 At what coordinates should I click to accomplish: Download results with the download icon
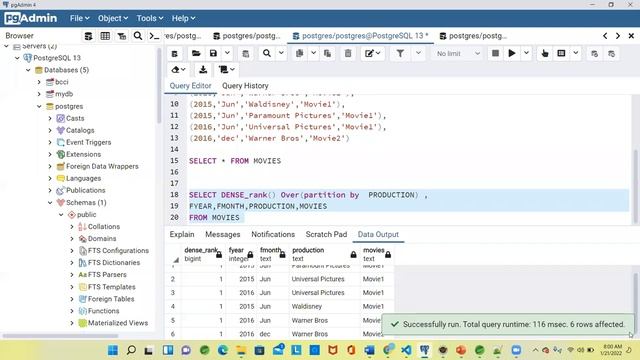coord(203,70)
